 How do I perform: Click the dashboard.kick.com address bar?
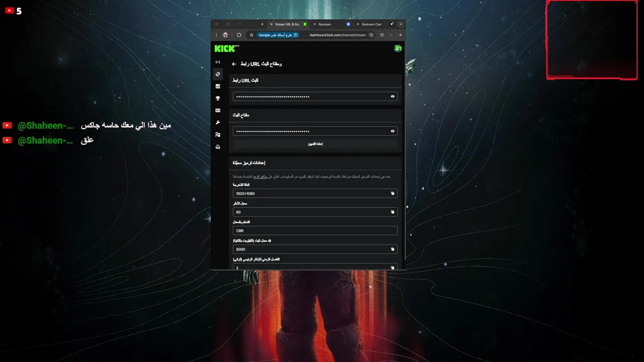(x=338, y=35)
